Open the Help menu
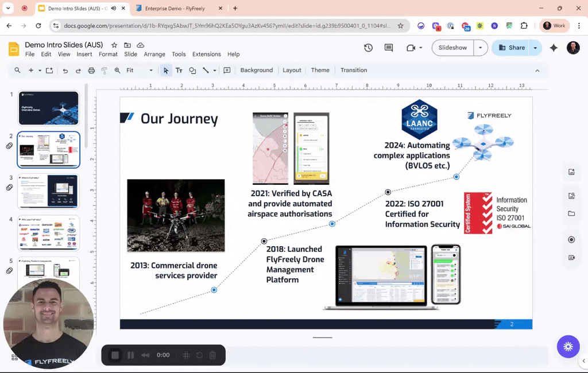588x373 pixels. 233,54
